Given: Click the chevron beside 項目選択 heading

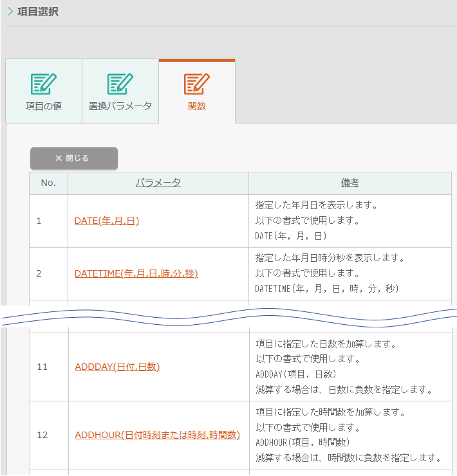Looking at the screenshot, I should [x=10, y=12].
